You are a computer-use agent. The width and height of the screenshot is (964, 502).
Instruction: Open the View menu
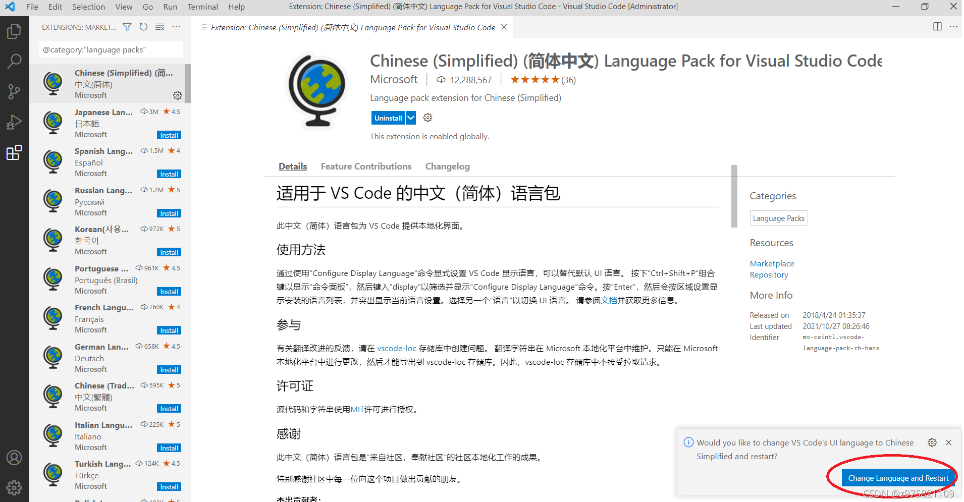click(x=124, y=7)
